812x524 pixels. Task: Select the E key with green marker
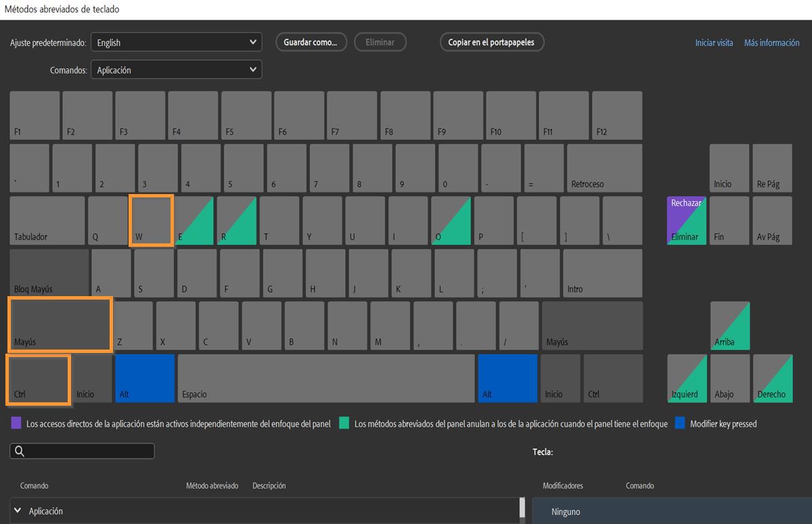click(194, 220)
